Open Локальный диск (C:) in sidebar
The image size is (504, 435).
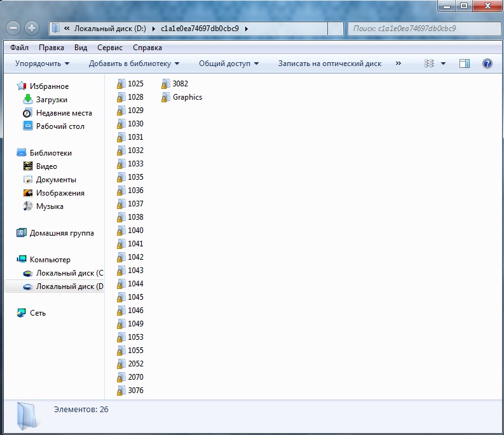click(70, 273)
